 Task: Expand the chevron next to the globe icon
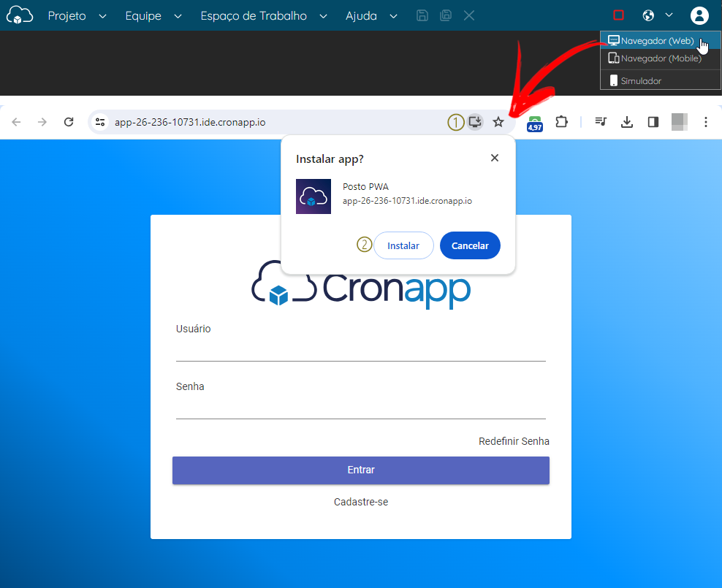coord(669,15)
